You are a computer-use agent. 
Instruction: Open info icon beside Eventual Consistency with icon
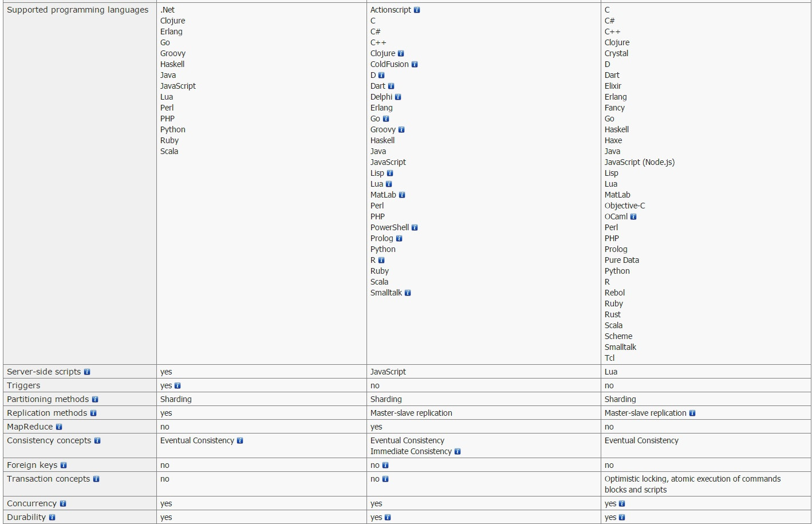tap(240, 441)
